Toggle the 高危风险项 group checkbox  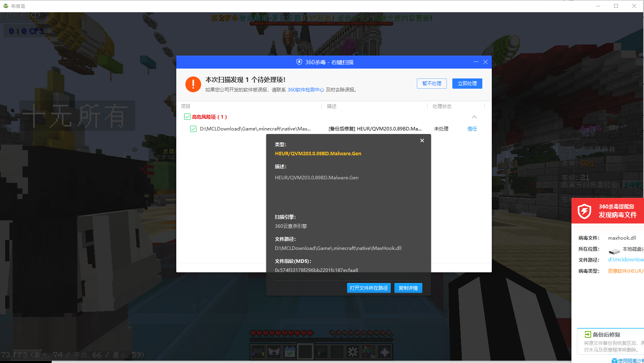187,117
